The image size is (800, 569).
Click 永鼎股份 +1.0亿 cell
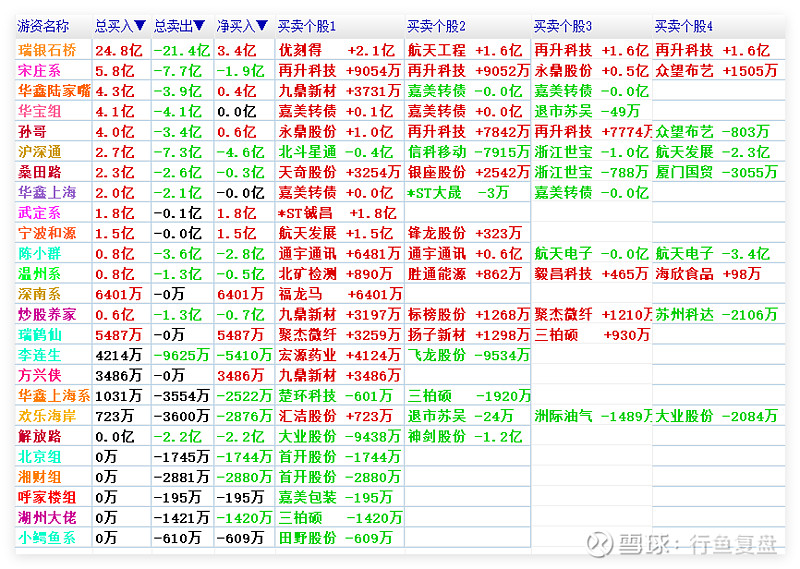point(336,132)
